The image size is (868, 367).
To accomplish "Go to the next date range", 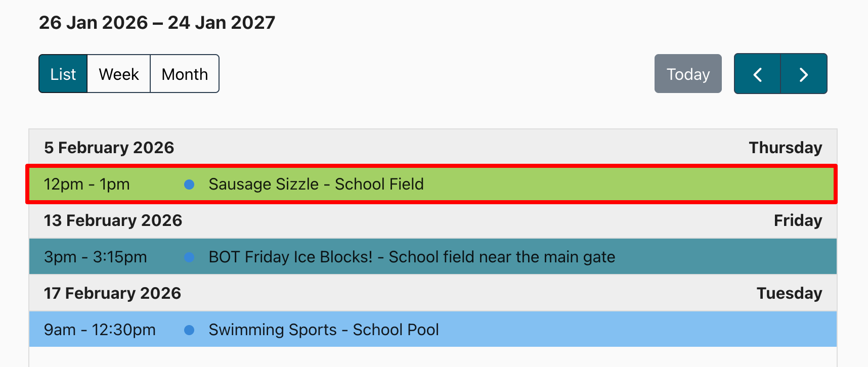I will tap(804, 74).
